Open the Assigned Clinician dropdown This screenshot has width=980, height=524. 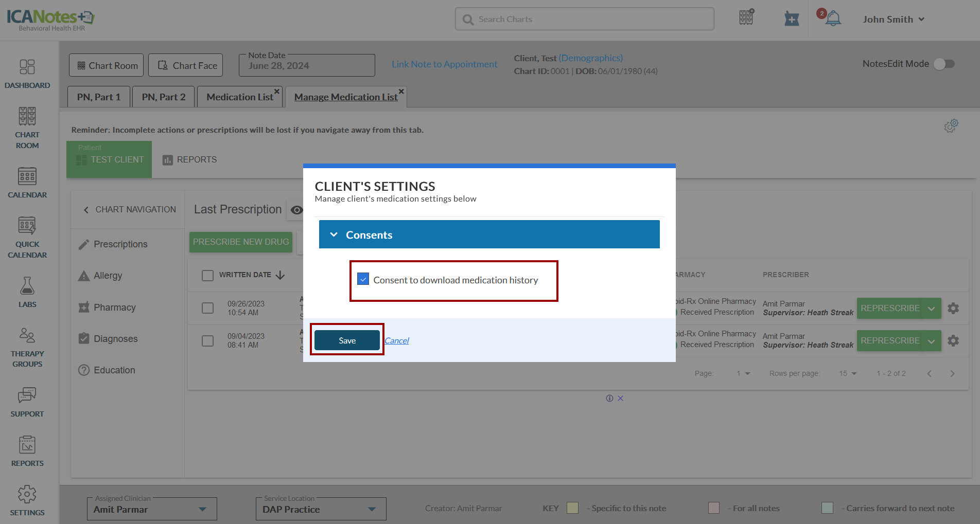(151, 509)
